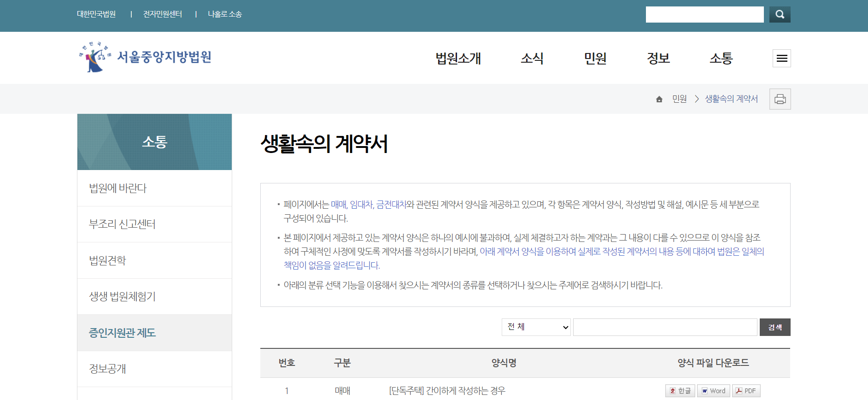Open the 소통 main menu
868x400 pixels.
(x=721, y=59)
